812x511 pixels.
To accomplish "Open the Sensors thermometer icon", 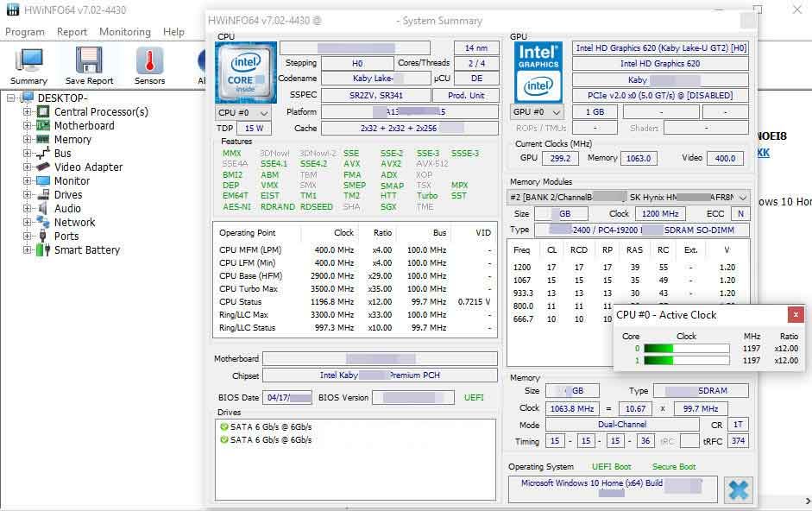I will [x=149, y=60].
